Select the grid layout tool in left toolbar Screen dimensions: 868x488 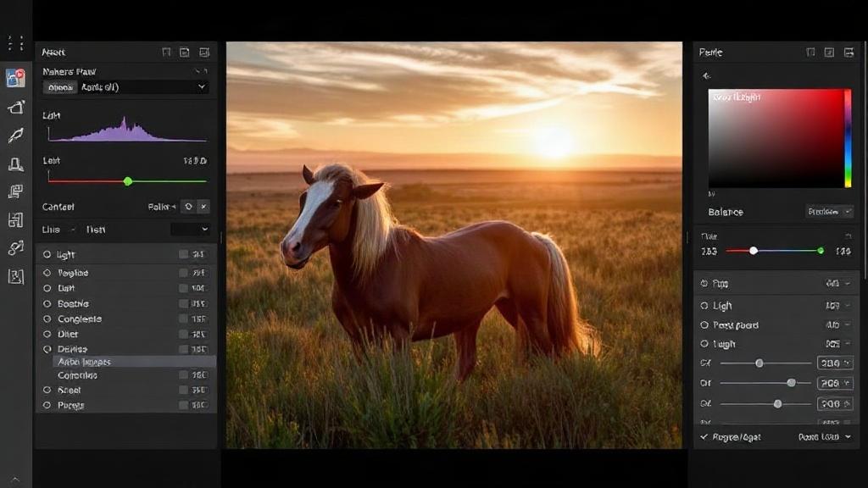pos(15,220)
